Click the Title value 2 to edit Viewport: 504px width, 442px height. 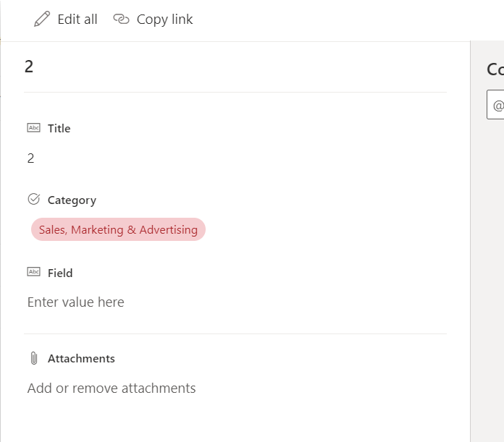pos(30,158)
